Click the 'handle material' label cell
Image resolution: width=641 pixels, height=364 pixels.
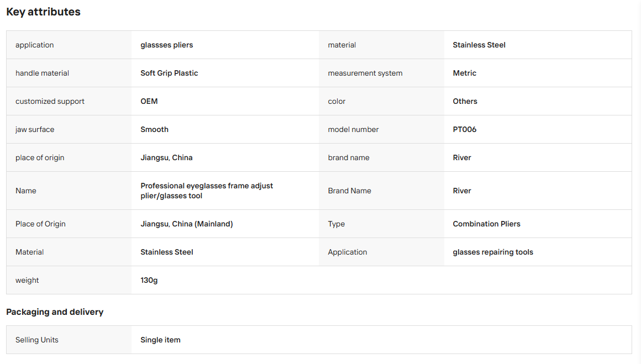69,73
